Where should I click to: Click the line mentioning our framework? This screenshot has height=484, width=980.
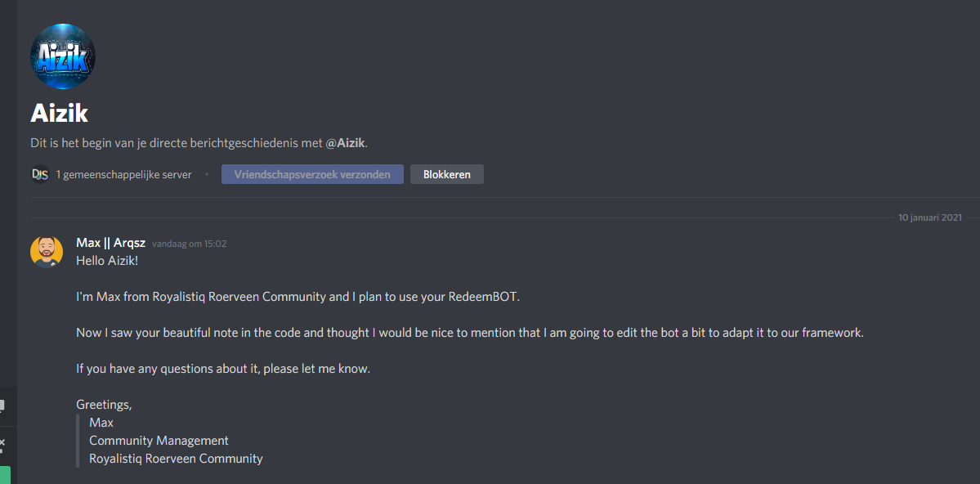coord(469,333)
